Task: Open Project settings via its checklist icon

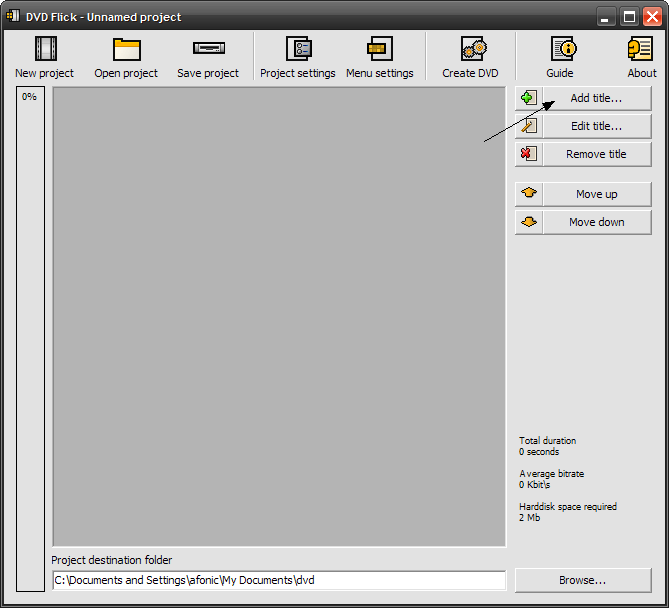Action: (x=299, y=48)
